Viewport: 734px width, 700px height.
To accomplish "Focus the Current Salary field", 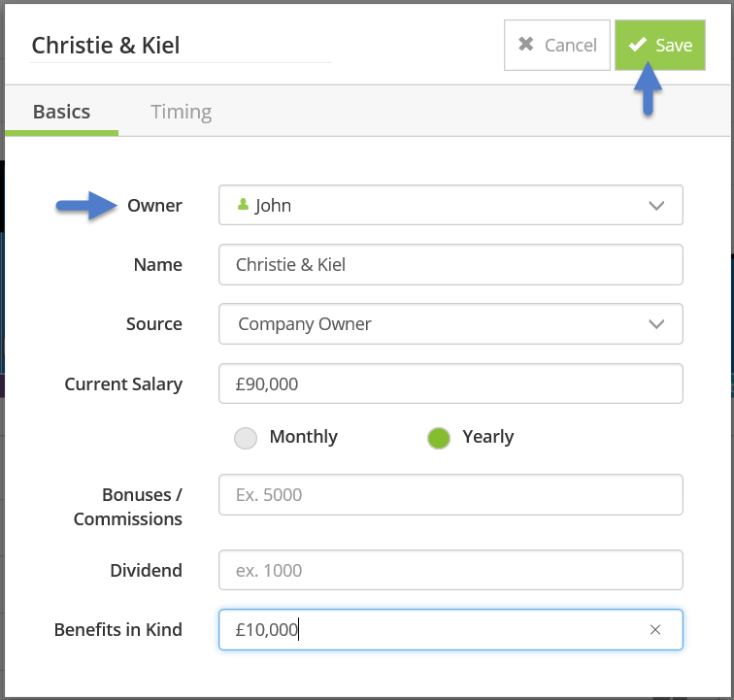I will coord(450,383).
